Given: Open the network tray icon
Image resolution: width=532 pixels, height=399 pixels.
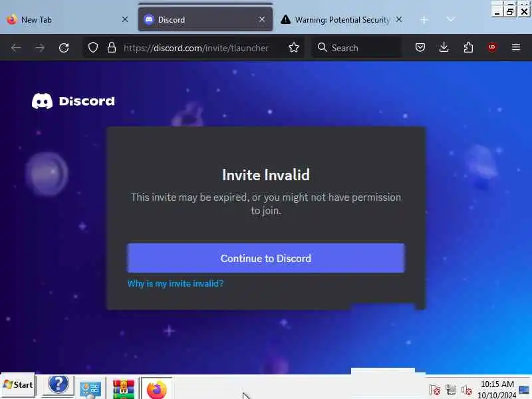Looking at the screenshot, I should click(451, 390).
